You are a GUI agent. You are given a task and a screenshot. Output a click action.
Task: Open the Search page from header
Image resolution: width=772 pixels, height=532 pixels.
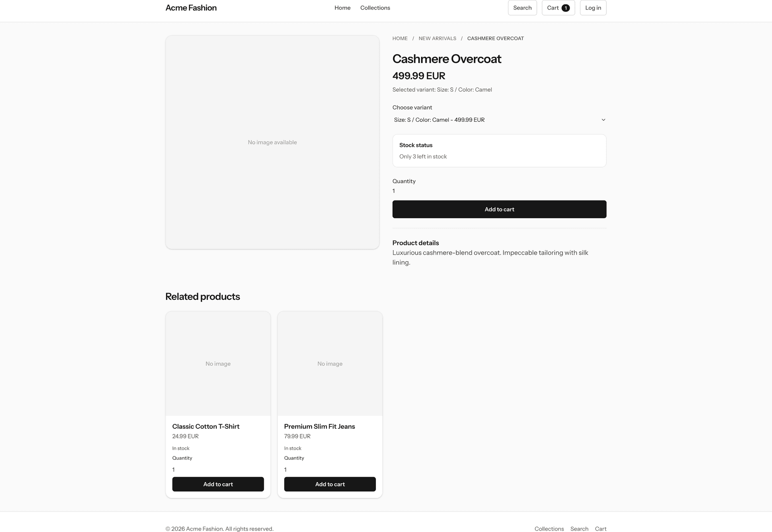(522, 8)
